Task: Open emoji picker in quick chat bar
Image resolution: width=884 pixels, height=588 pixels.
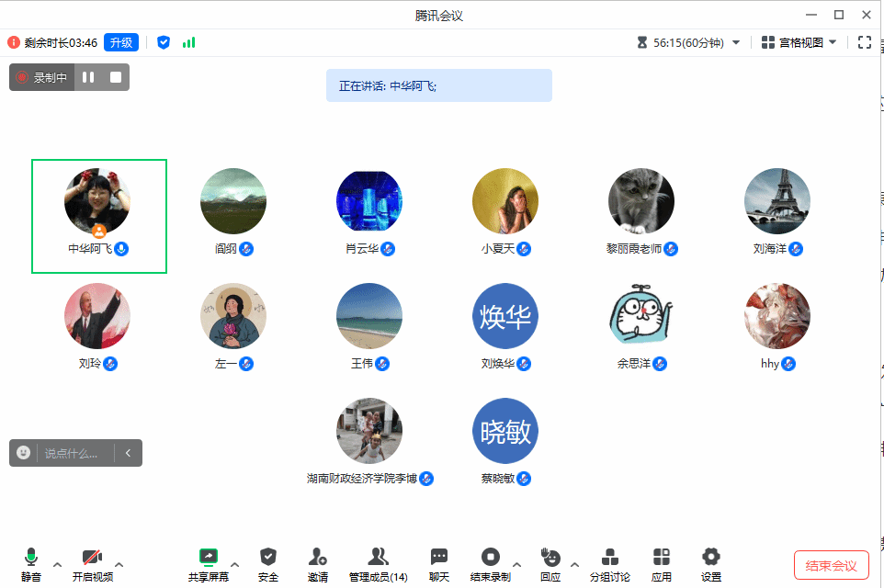Action: (23, 453)
